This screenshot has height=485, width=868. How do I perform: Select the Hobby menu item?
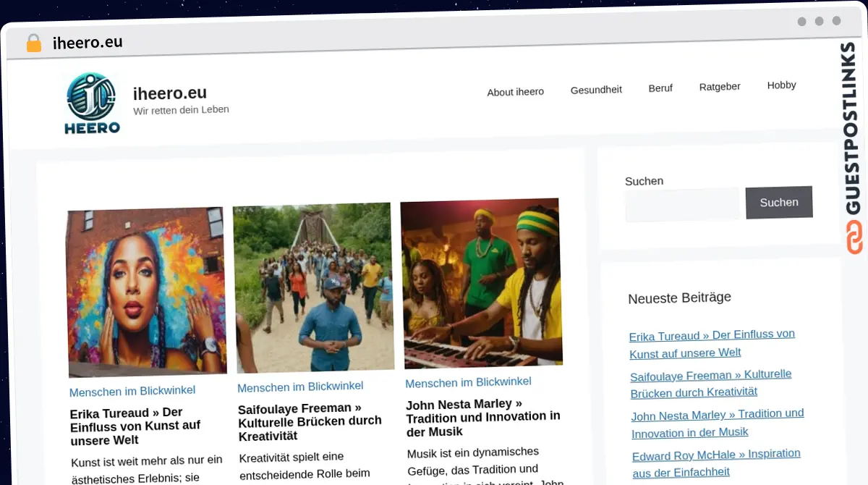tap(781, 85)
